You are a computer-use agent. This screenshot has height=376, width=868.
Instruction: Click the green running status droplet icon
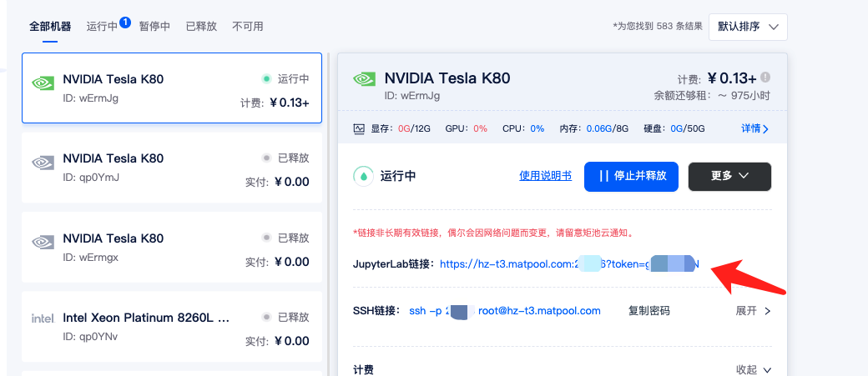coord(363,176)
